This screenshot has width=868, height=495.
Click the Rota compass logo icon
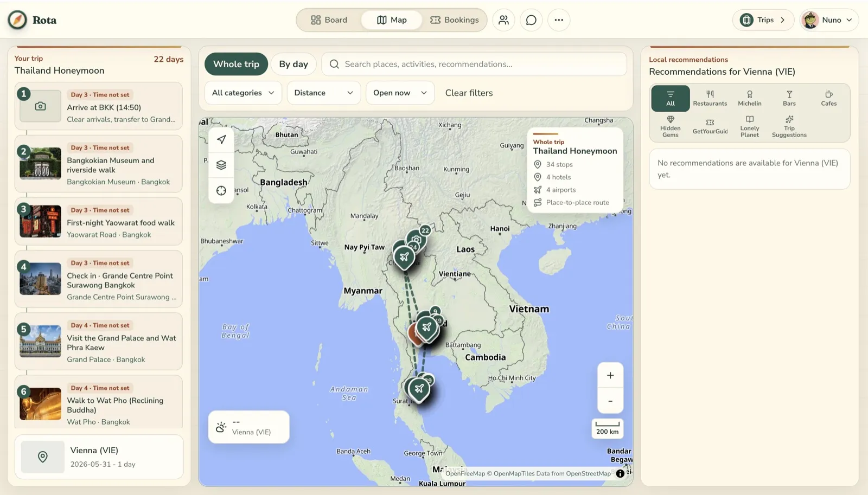click(17, 20)
